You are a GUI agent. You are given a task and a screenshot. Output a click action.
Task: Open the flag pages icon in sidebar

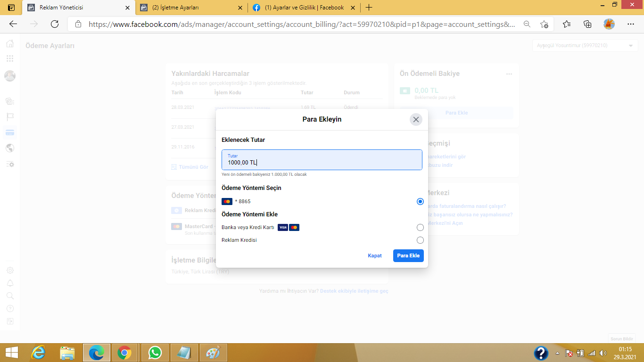click(x=10, y=116)
